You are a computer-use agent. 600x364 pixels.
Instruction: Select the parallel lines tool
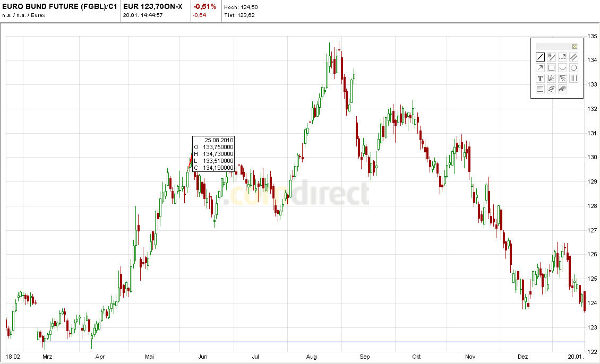tap(573, 56)
